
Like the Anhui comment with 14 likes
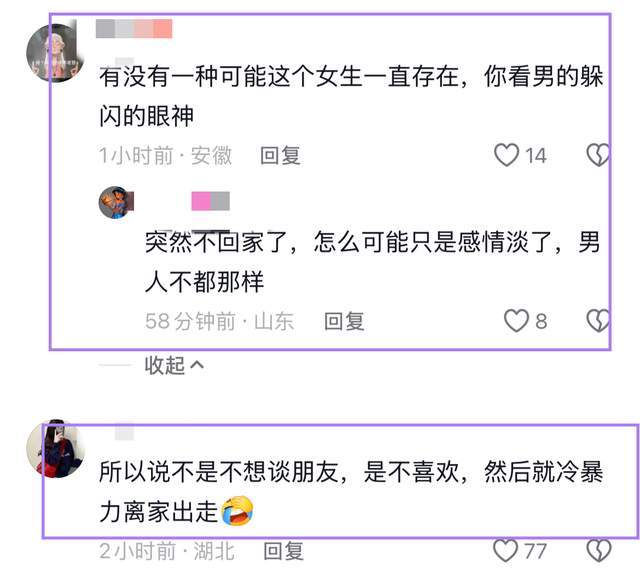[507, 155]
